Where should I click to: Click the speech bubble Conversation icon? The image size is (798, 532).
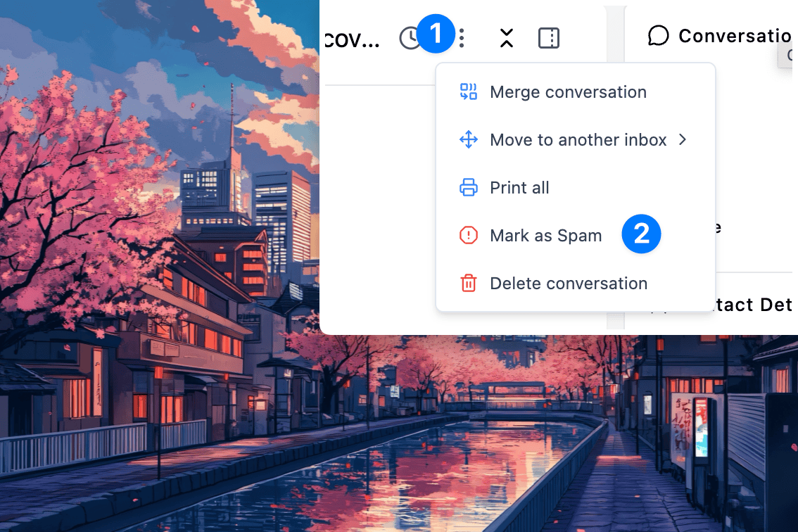pos(658,35)
